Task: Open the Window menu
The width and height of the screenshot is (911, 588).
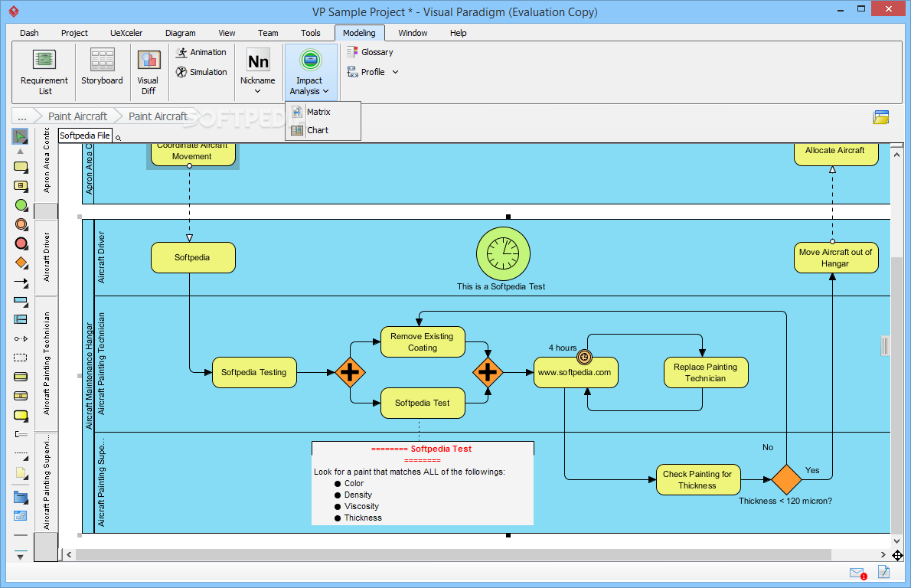Action: [413, 33]
